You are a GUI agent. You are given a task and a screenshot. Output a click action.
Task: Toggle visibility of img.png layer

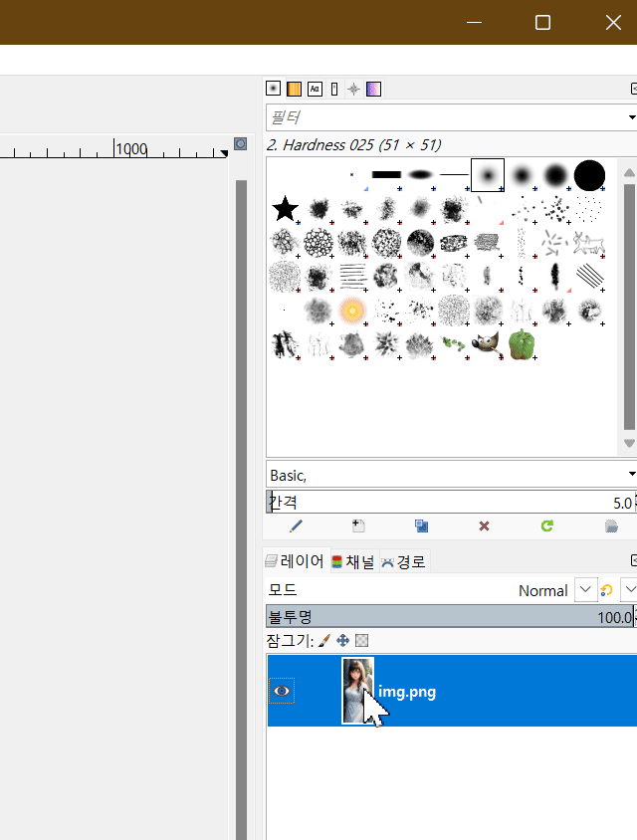point(282,691)
